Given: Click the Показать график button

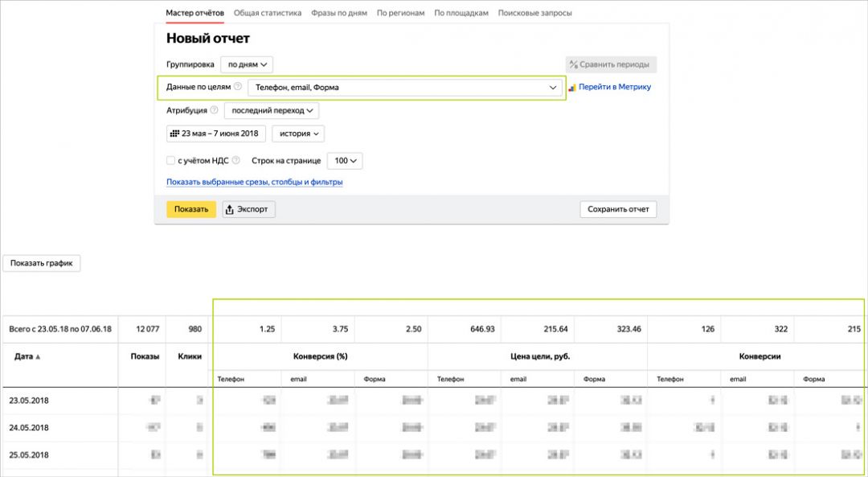Looking at the screenshot, I should point(42,263).
